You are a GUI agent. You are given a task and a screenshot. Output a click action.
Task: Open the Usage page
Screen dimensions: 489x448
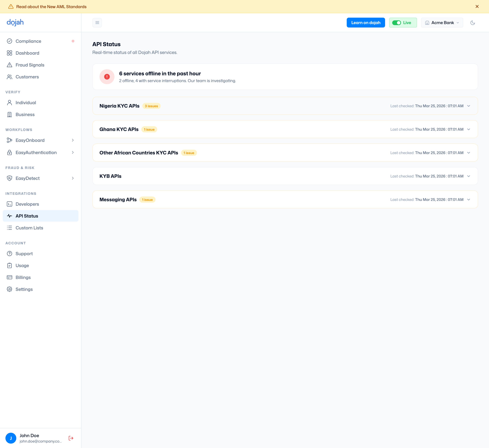click(x=41, y=265)
